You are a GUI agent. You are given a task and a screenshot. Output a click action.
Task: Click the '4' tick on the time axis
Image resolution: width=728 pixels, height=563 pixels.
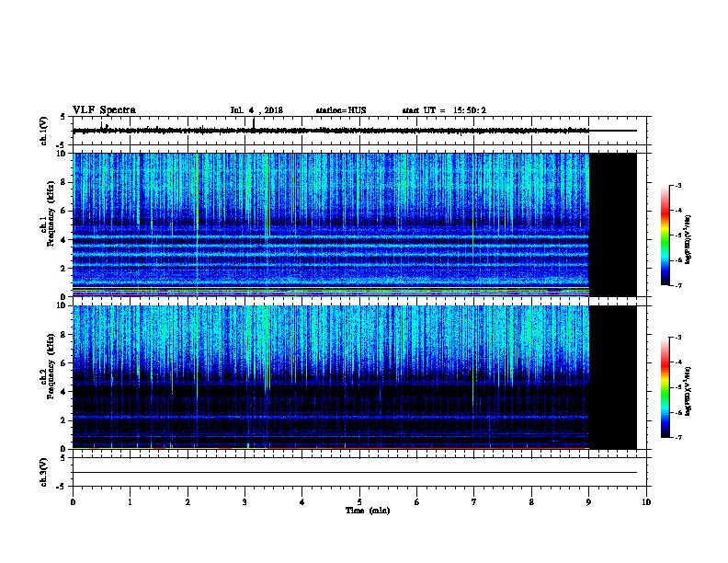(x=302, y=501)
